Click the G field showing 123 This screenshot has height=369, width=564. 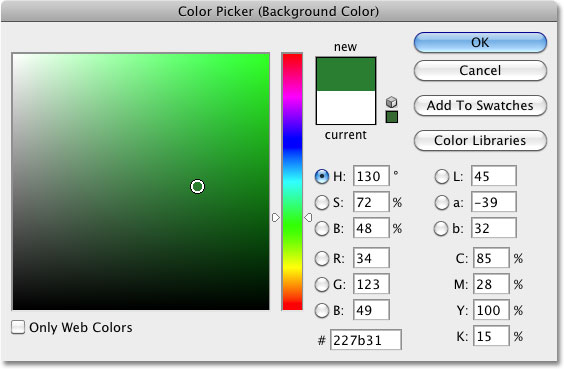pyautogui.click(x=371, y=284)
